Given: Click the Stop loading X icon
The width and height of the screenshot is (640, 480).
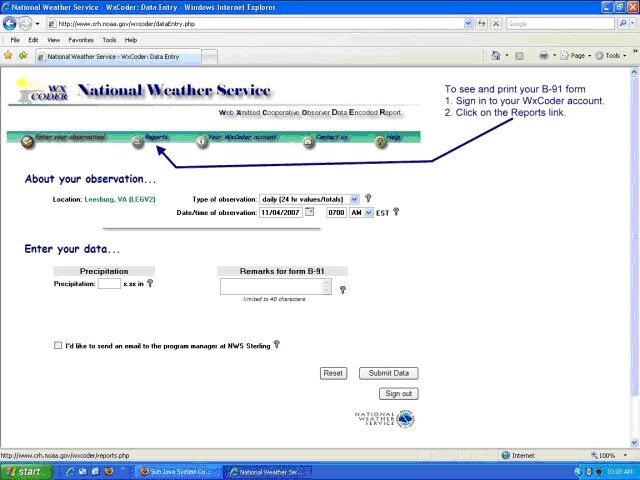Looking at the screenshot, I should [496, 24].
